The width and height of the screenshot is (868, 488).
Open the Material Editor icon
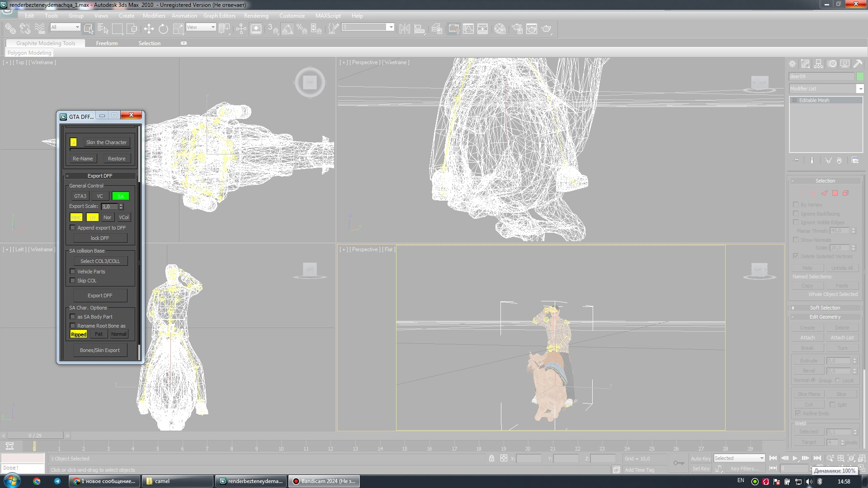(500, 29)
